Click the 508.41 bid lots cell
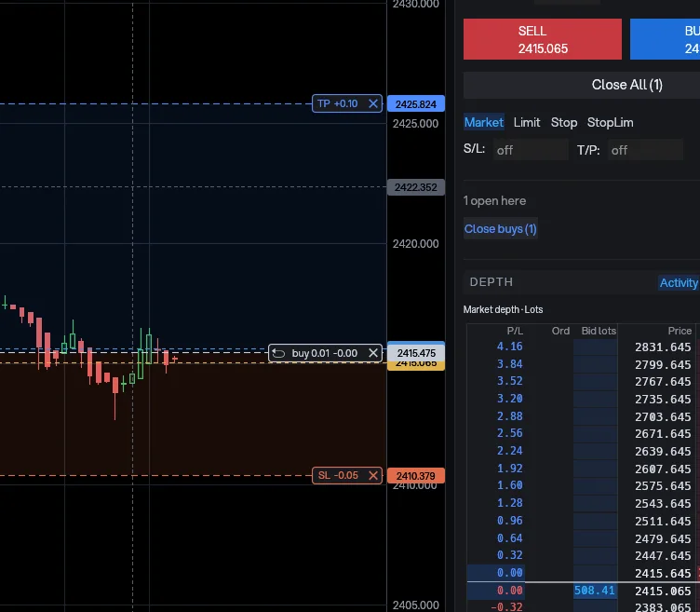 (x=595, y=591)
